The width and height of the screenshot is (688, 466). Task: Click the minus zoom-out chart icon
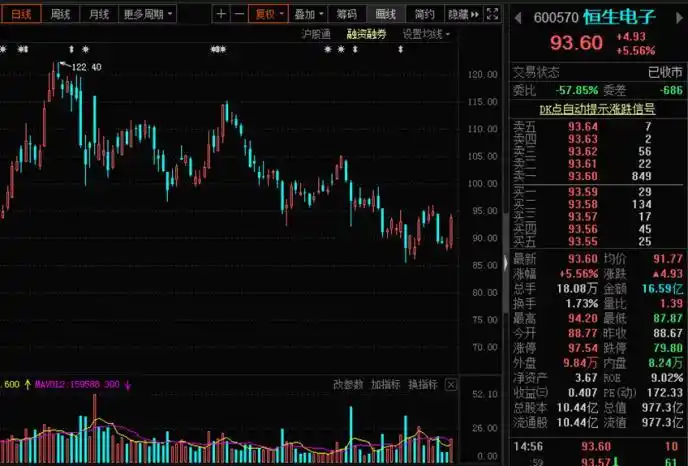tap(239, 14)
